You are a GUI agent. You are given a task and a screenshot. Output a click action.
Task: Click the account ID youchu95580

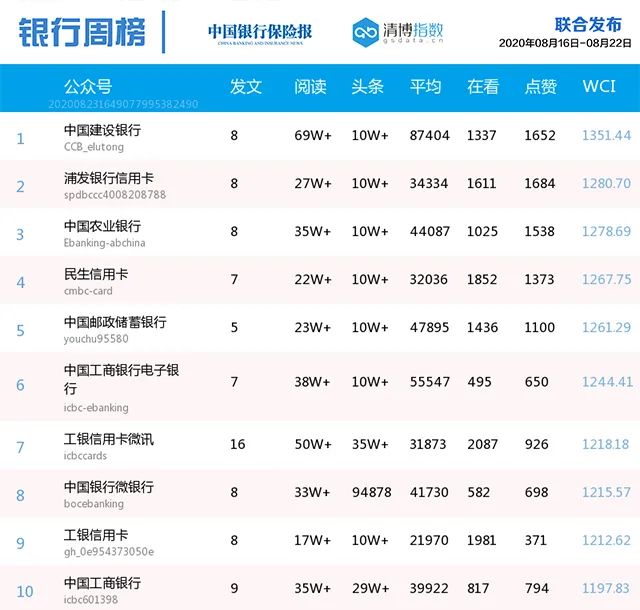(96, 338)
